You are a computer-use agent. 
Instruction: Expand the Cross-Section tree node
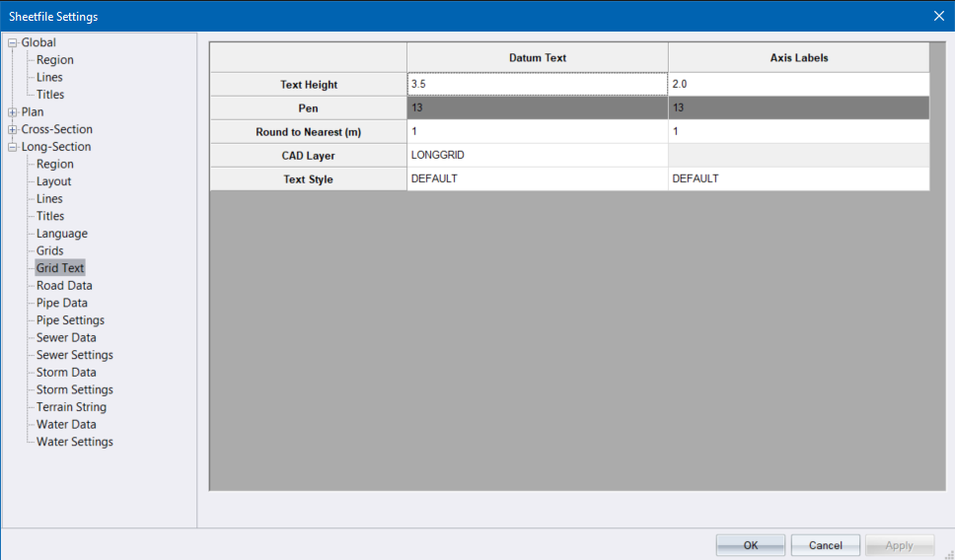tap(13, 130)
